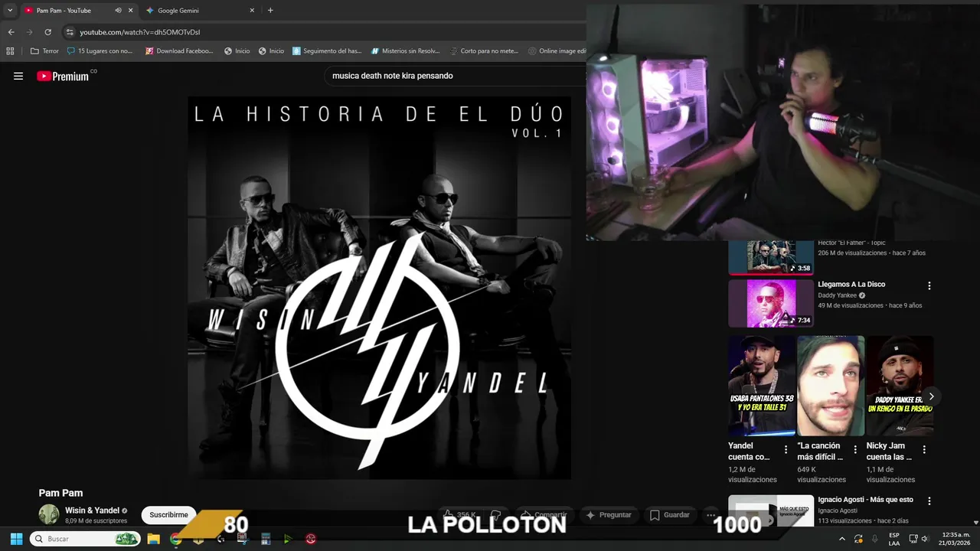Open the 'Corto para no mete...' bookmark
Screen dimensions: 980x551
(483, 51)
